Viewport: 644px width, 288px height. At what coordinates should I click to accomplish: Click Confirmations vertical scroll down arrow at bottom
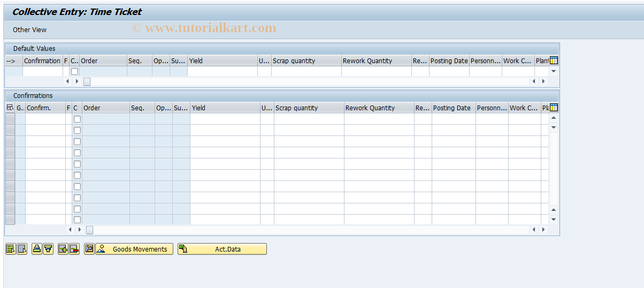pos(554,219)
